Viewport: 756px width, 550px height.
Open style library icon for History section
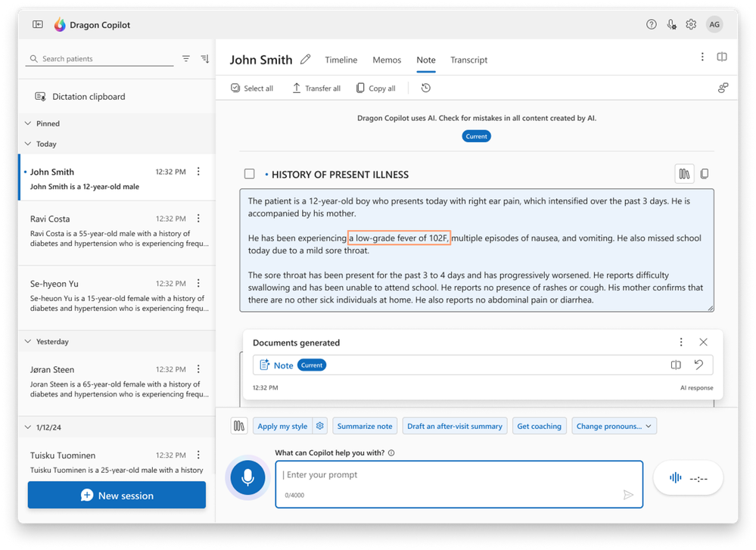684,173
